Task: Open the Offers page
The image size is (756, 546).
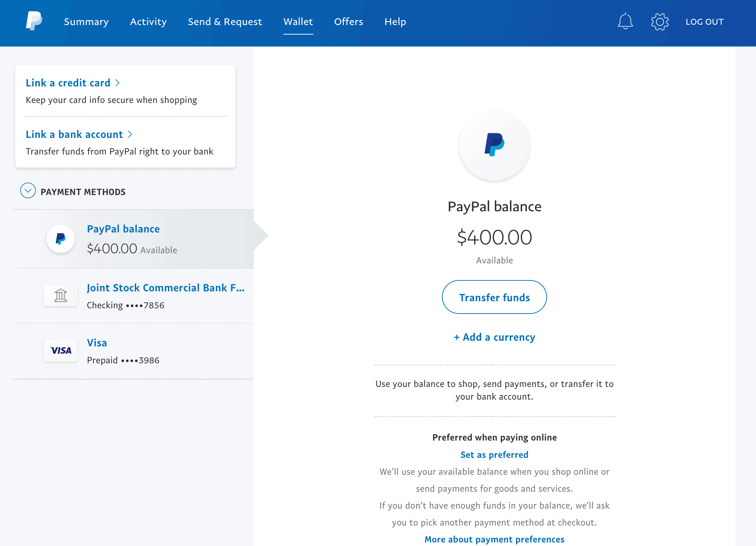Action: 348,22
